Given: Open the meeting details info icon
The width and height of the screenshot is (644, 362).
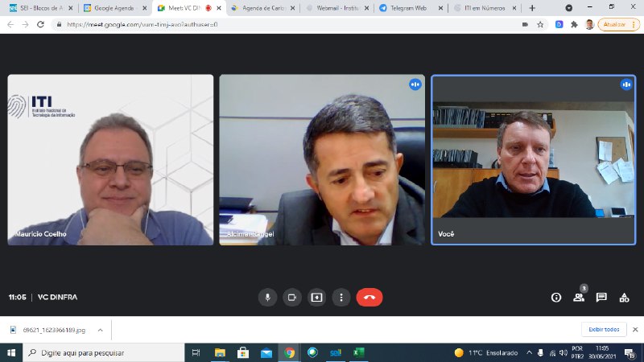Looking at the screenshot, I should (555, 297).
